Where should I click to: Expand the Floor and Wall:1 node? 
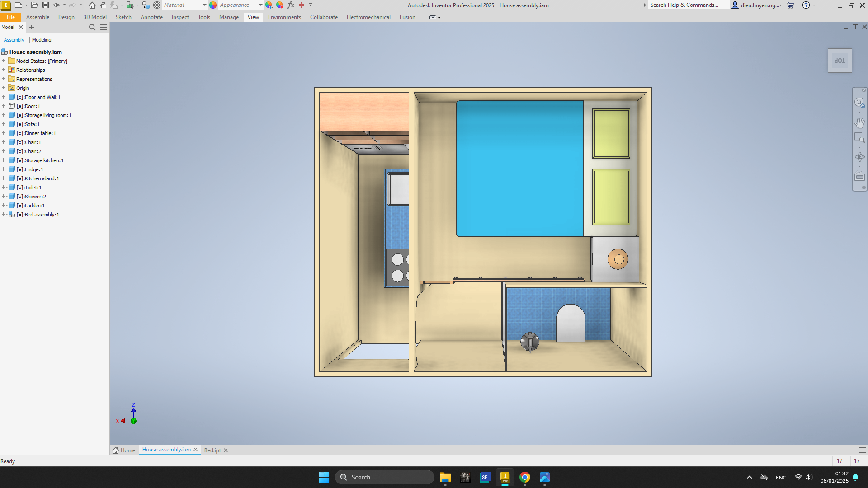click(x=4, y=97)
